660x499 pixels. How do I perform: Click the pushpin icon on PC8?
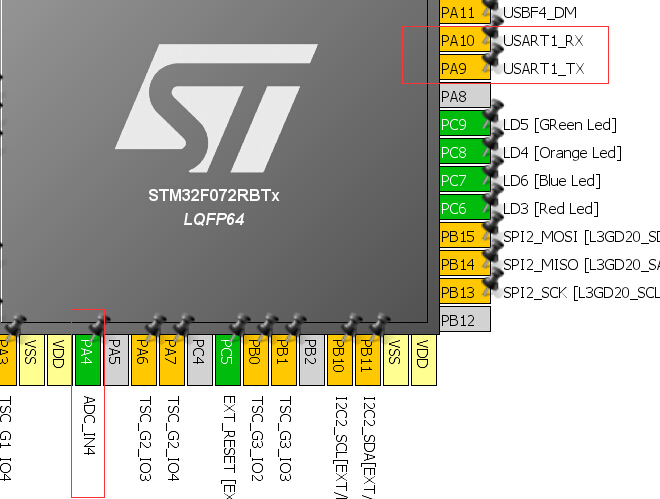(x=491, y=141)
